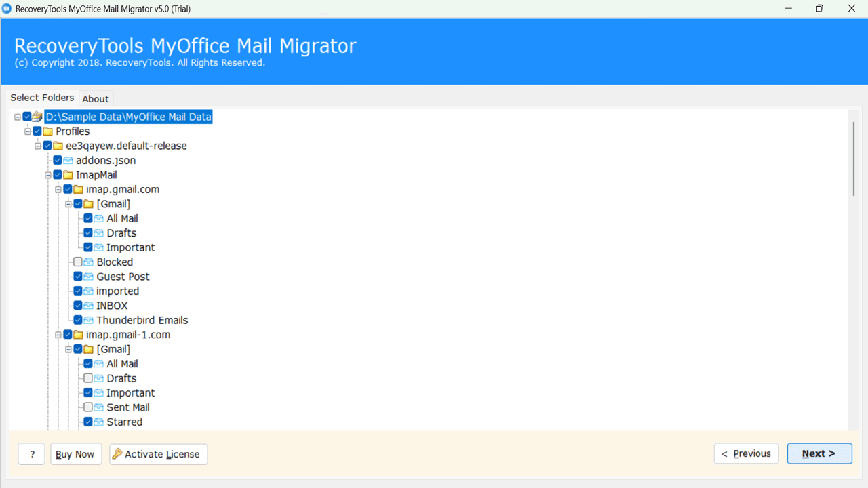Image resolution: width=868 pixels, height=488 pixels.
Task: Click the mail icon next to addons.json
Action: click(68, 161)
